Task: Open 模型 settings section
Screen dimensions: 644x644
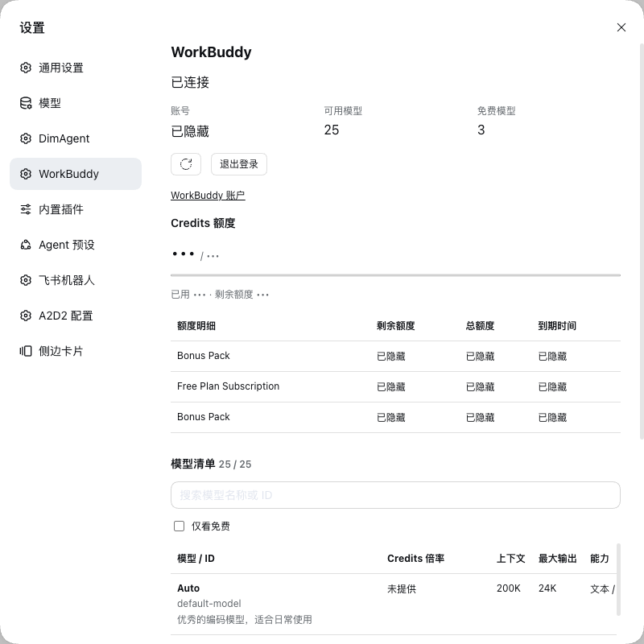Action: [76, 103]
